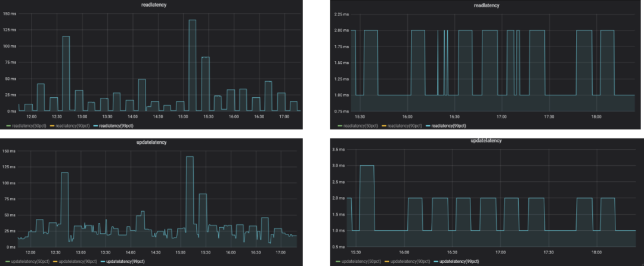Screen dimensions: 644x266
Task: Click the 1.25 ms y-axis label
Action: [341, 79]
